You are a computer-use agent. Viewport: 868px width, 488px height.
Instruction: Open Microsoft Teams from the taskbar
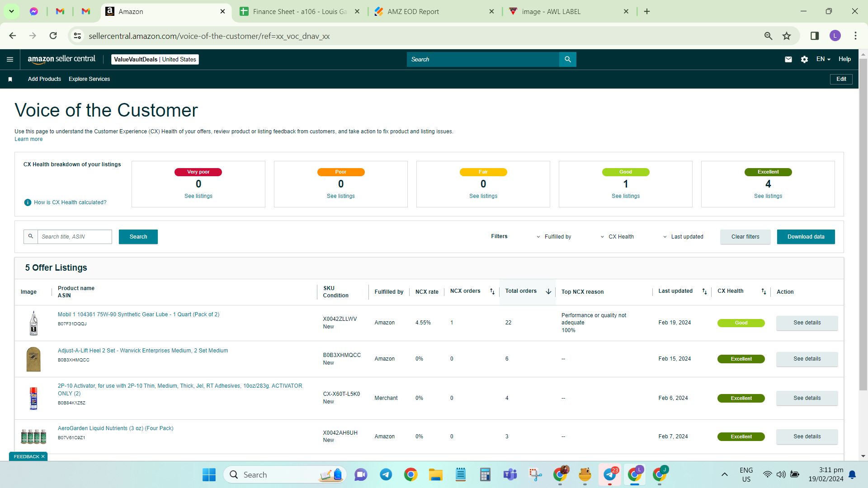click(510, 474)
